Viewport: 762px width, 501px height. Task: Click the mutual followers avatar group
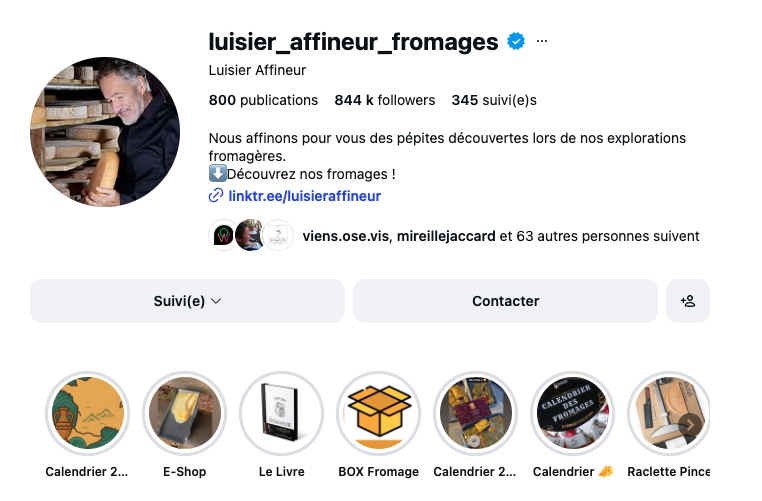(250, 236)
